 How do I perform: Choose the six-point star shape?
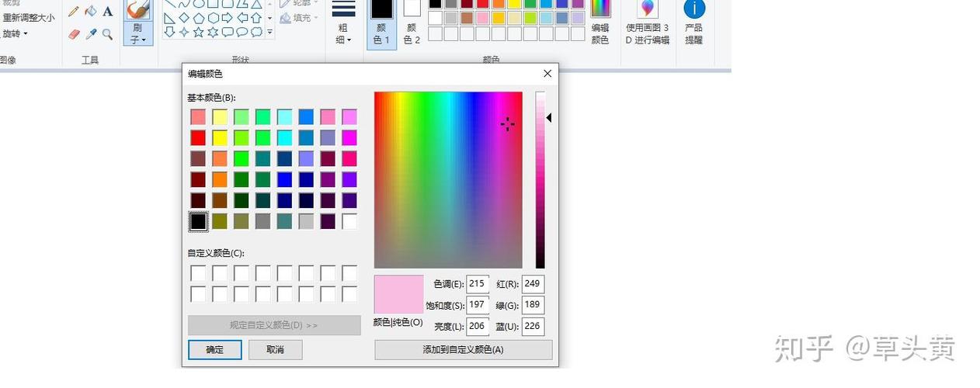click(x=213, y=32)
